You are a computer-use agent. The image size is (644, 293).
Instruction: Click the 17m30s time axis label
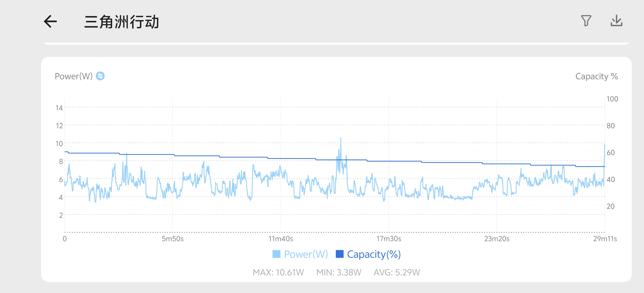coord(388,239)
